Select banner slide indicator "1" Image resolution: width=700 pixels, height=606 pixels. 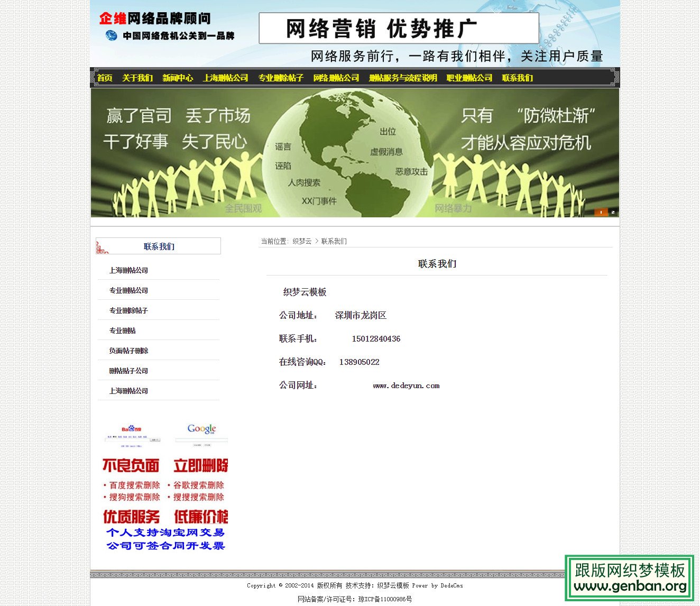click(x=601, y=212)
